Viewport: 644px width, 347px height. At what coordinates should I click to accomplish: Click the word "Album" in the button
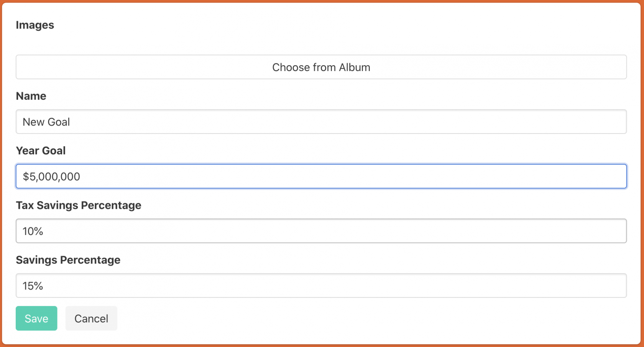coord(355,67)
